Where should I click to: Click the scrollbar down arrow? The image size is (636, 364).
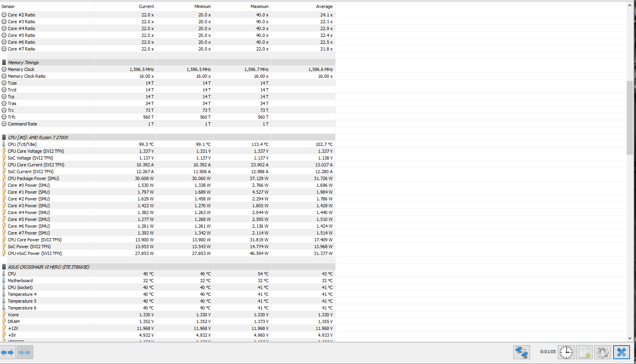pos(630,338)
